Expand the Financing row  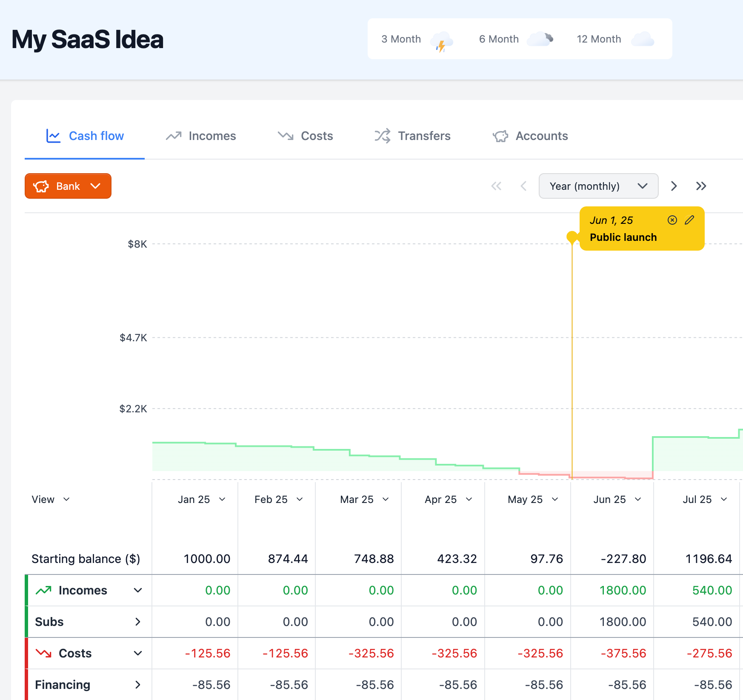click(137, 685)
